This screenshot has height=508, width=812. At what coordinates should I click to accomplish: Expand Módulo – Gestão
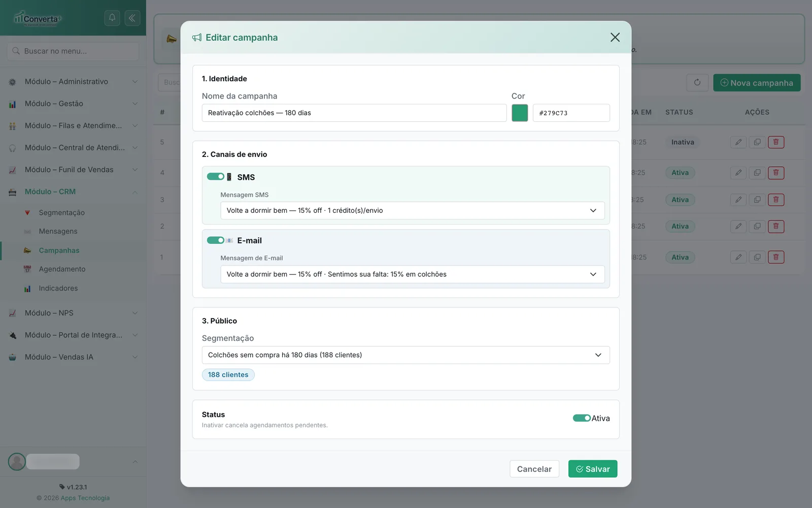click(x=73, y=104)
